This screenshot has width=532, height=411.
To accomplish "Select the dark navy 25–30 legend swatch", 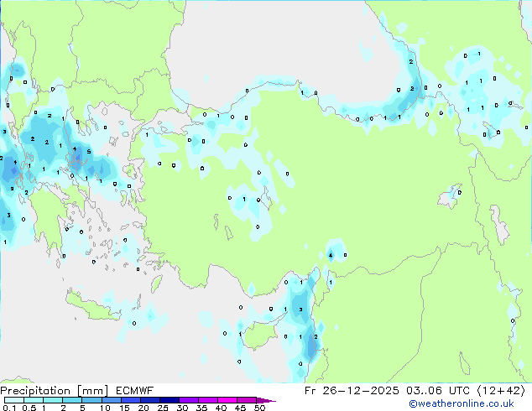I will click(171, 400).
